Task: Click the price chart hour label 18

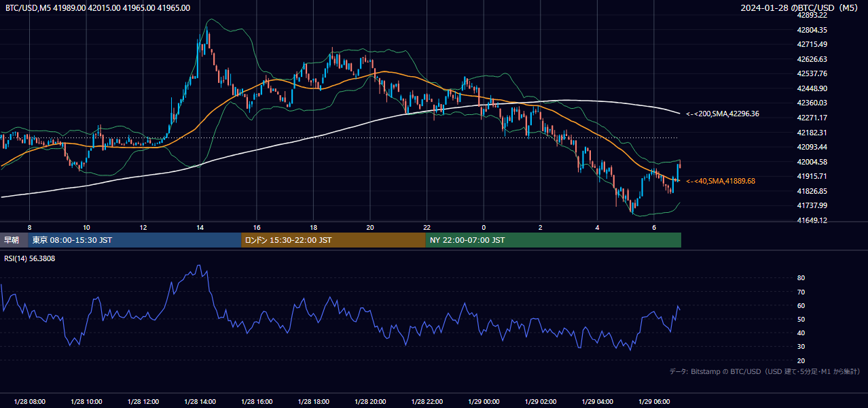Action: tap(313, 226)
